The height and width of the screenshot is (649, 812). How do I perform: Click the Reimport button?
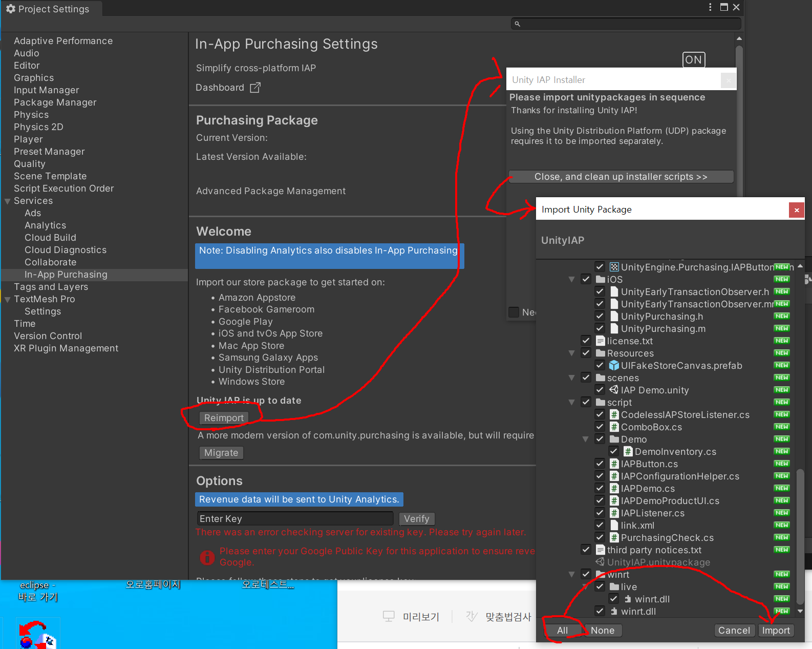click(224, 418)
